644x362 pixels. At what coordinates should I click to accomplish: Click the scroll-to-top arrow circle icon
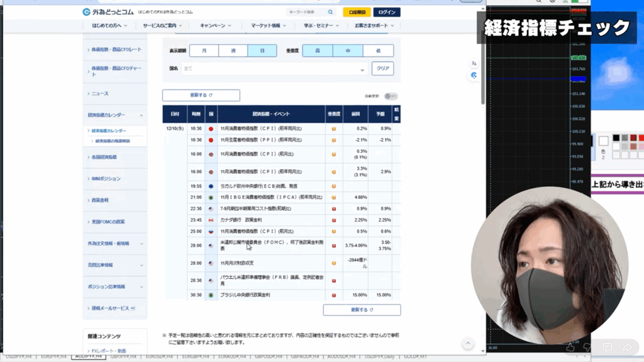(467, 343)
